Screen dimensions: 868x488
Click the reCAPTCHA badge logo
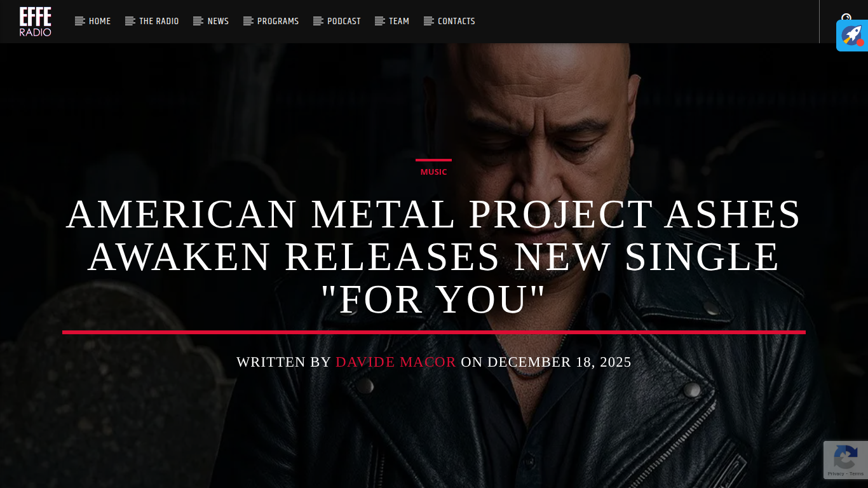(846, 457)
